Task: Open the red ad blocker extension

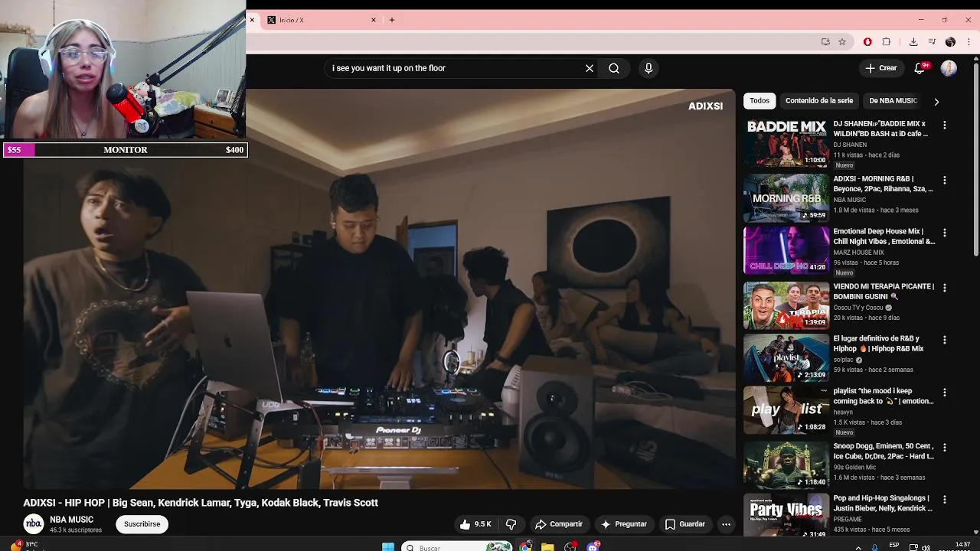Action: click(867, 42)
